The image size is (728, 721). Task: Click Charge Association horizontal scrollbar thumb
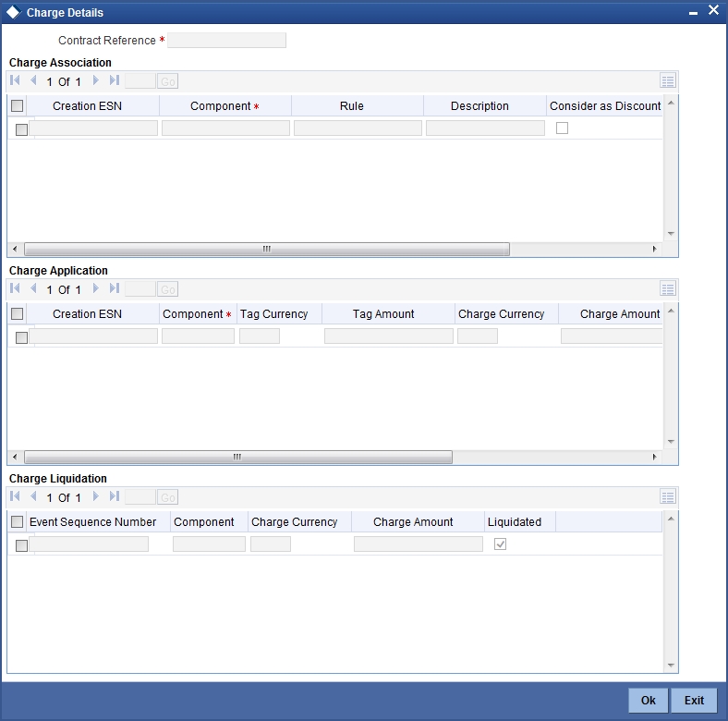[267, 249]
